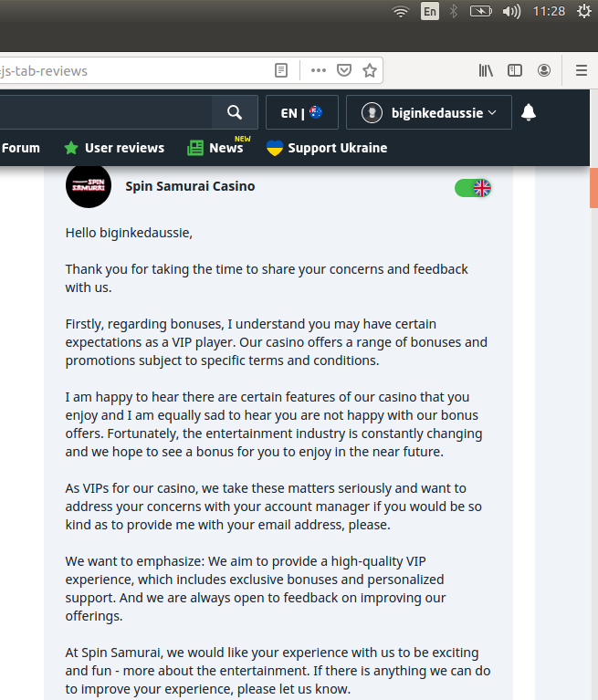Viewport: 598px width, 700px height.
Task: Open Firefox account icon
Action: [544, 70]
